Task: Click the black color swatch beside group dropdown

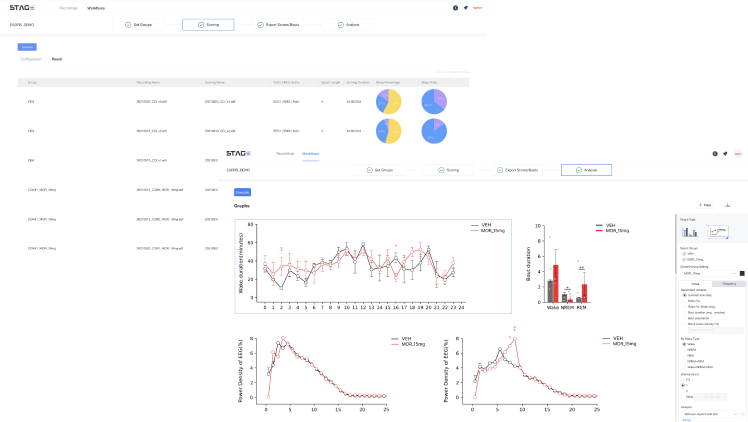Action: tap(743, 272)
